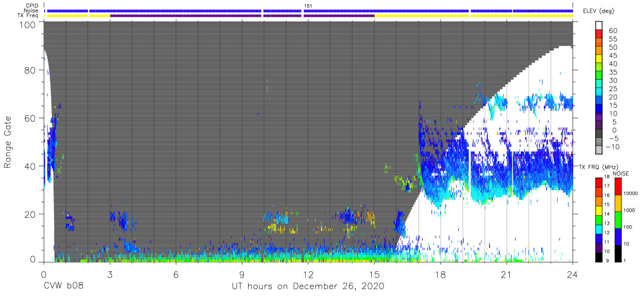Click the x-axis tick label 9
This screenshot has width=644, height=297.
[x=242, y=274]
